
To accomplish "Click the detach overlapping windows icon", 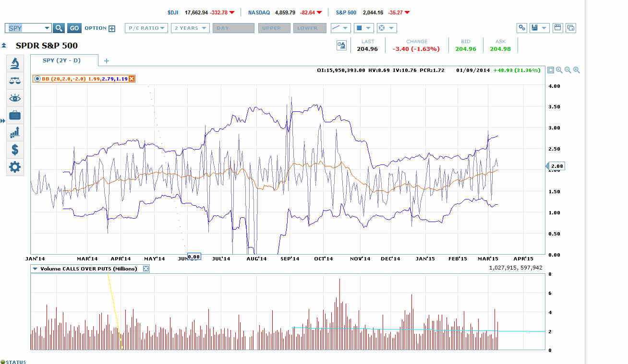I will (571, 28).
